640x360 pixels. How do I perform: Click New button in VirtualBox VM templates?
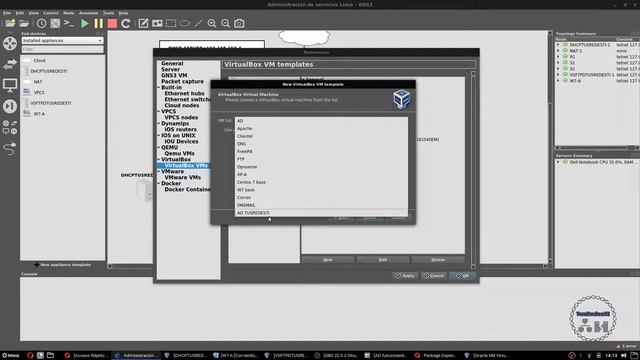pyautogui.click(x=328, y=260)
